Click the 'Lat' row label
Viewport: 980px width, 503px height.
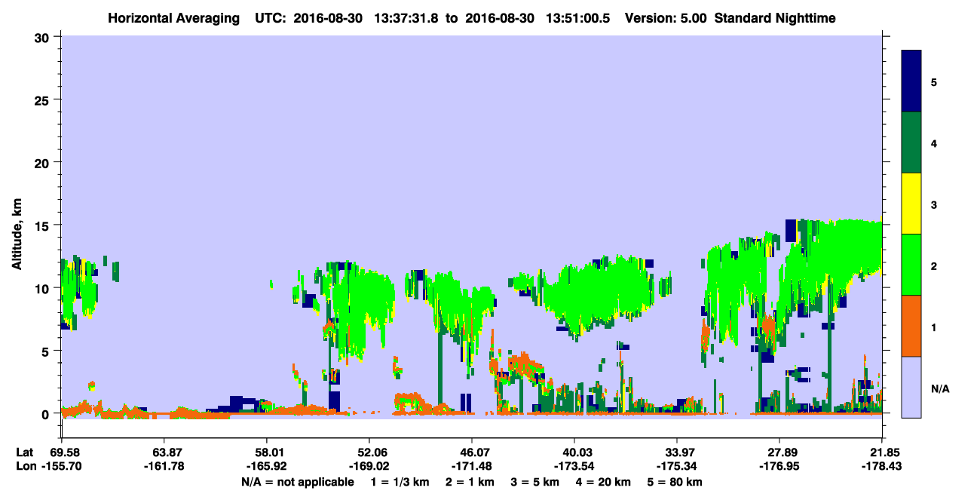[24, 452]
